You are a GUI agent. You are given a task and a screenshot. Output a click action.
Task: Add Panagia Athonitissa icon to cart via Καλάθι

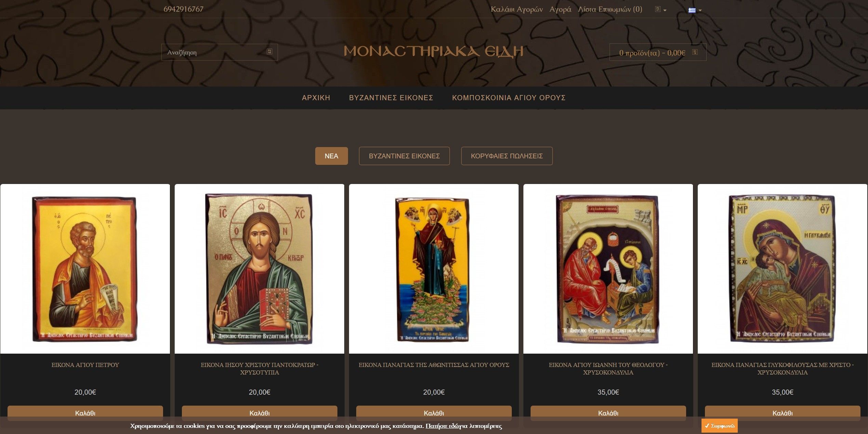point(434,413)
